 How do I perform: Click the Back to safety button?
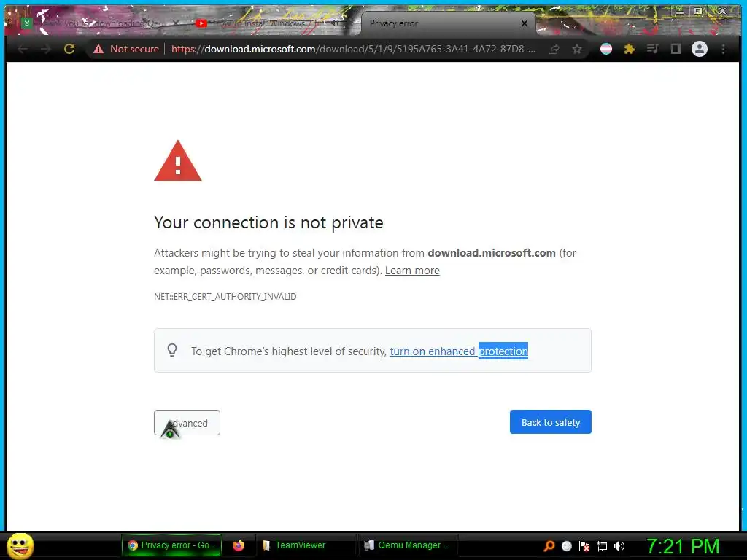pos(551,422)
